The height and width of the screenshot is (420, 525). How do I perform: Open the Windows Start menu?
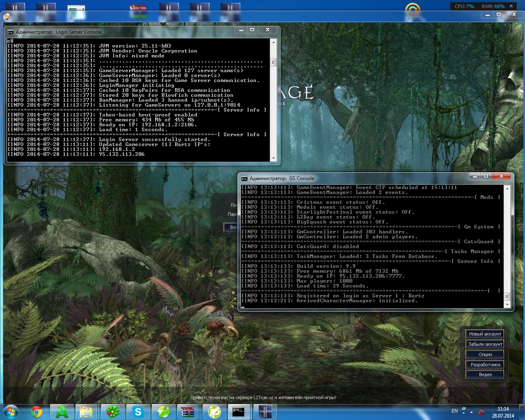coord(11,411)
